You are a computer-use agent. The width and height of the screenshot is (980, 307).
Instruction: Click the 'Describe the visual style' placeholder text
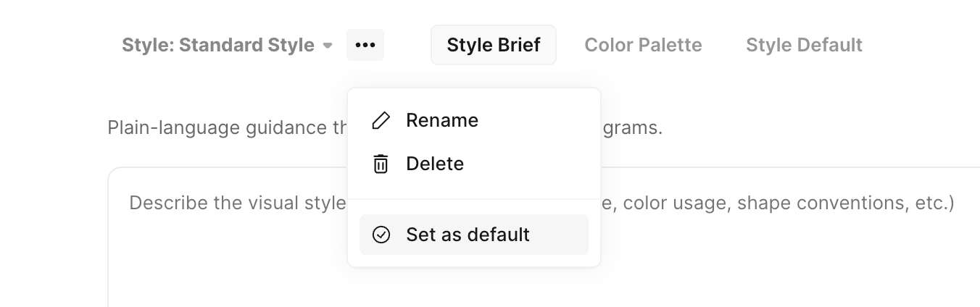pos(238,203)
